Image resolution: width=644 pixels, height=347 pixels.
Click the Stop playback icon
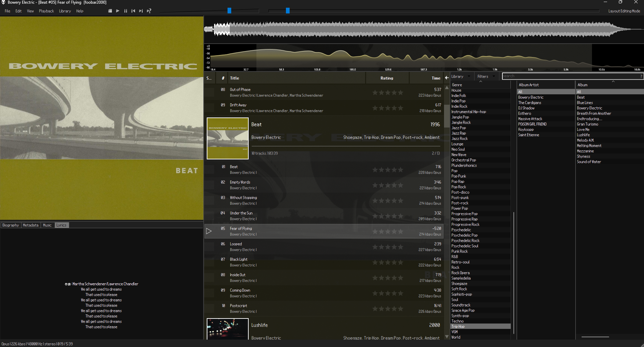click(x=110, y=10)
